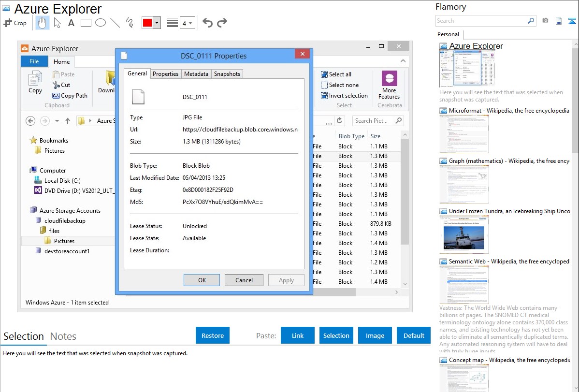Select Local Disk (C:) in tree

pos(62,181)
